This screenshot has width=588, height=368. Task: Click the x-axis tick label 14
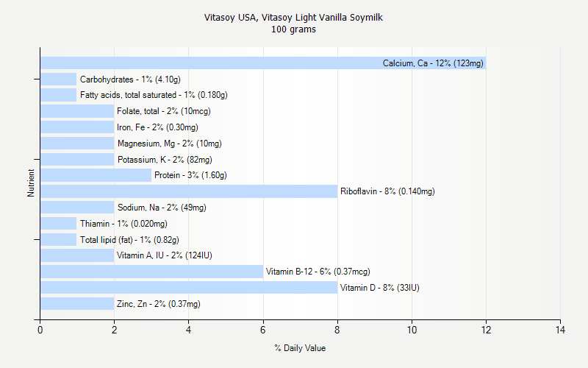560,330
